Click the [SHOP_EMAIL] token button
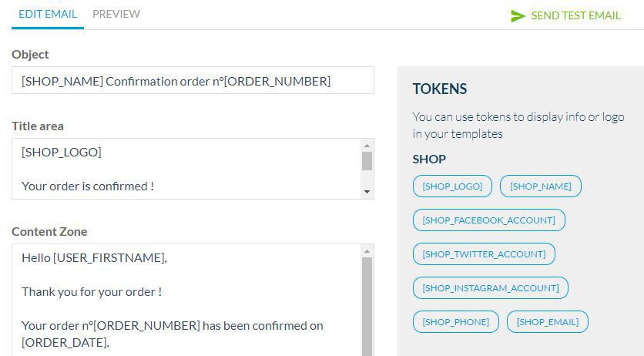The width and height of the screenshot is (644, 356). pyautogui.click(x=548, y=322)
